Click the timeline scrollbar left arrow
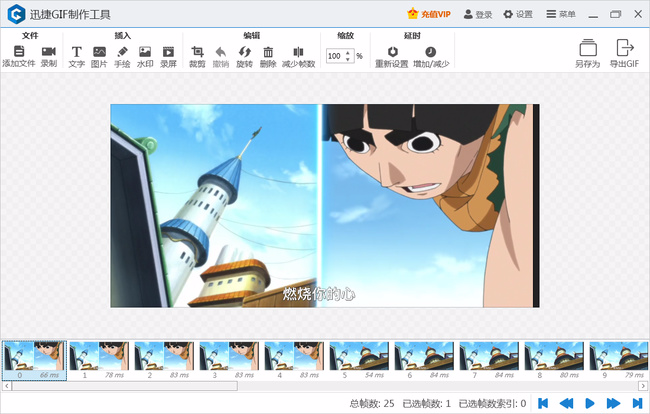This screenshot has height=414, width=650. tap(6, 386)
